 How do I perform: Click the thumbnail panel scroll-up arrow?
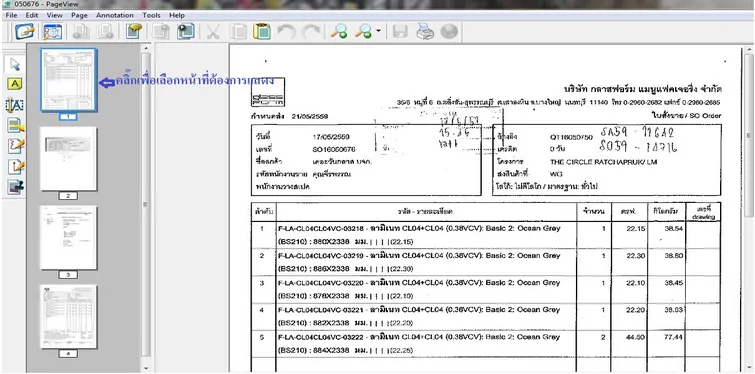[145, 48]
